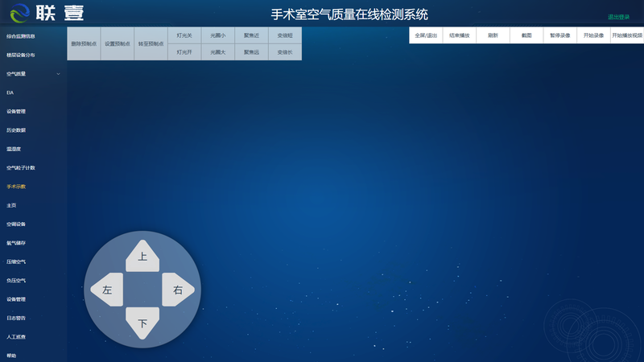This screenshot has height=362, width=644.
Task: Toggle 全屏/退出 fullscreen mode
Action: click(426, 35)
